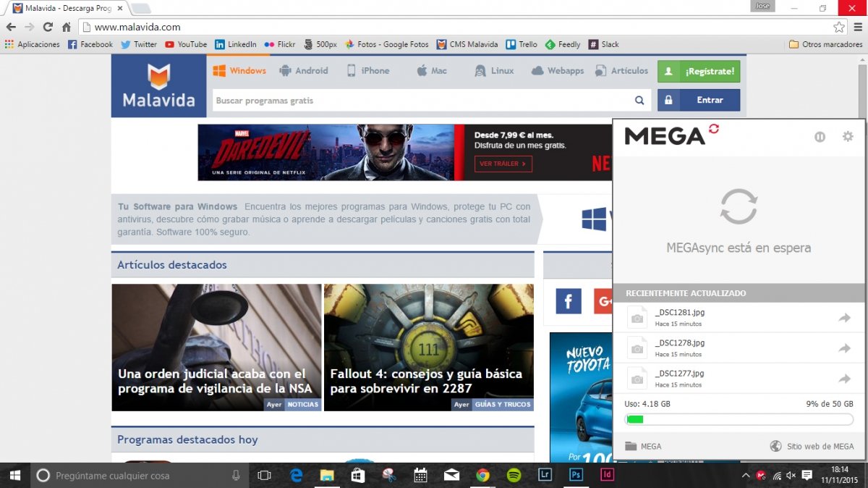Open InDesign from the taskbar

pos(608,475)
